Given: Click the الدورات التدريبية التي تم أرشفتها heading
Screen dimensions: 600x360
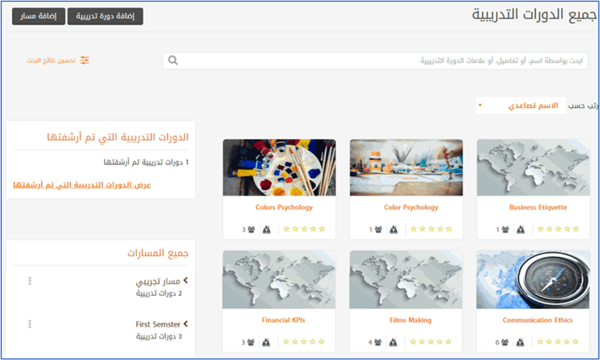Looking at the screenshot, I should [x=118, y=137].
